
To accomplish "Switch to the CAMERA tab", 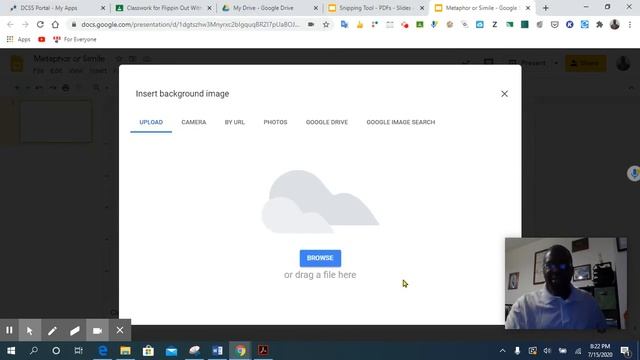I will (x=194, y=122).
